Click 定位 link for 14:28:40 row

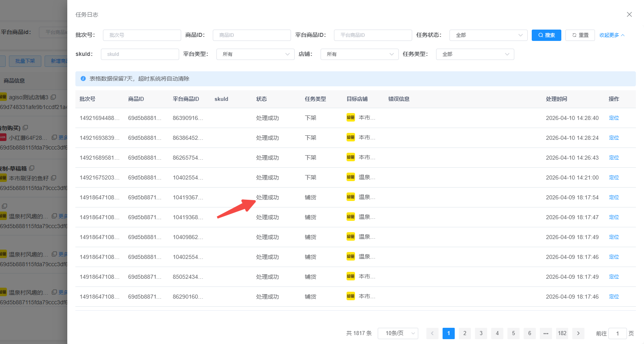(x=614, y=118)
